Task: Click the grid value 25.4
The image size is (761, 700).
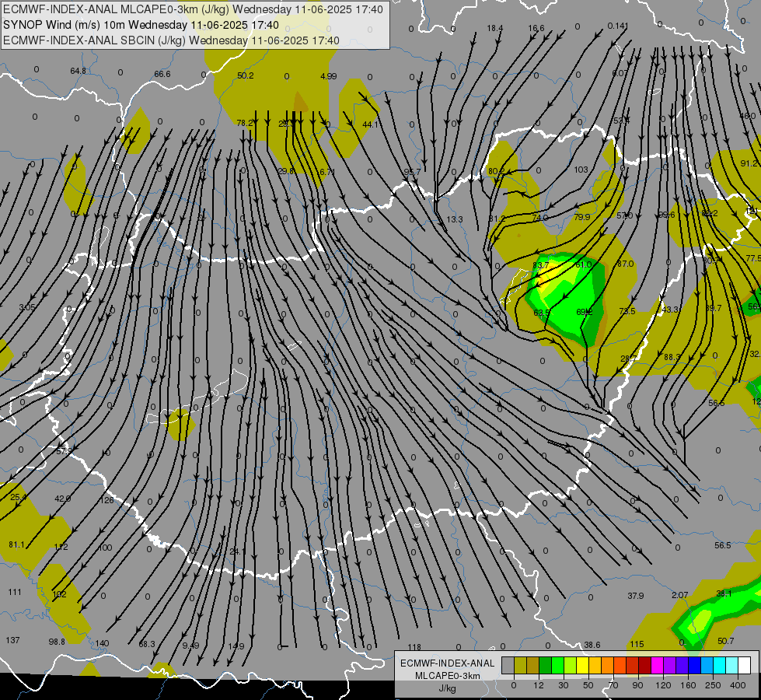Action: point(19,497)
